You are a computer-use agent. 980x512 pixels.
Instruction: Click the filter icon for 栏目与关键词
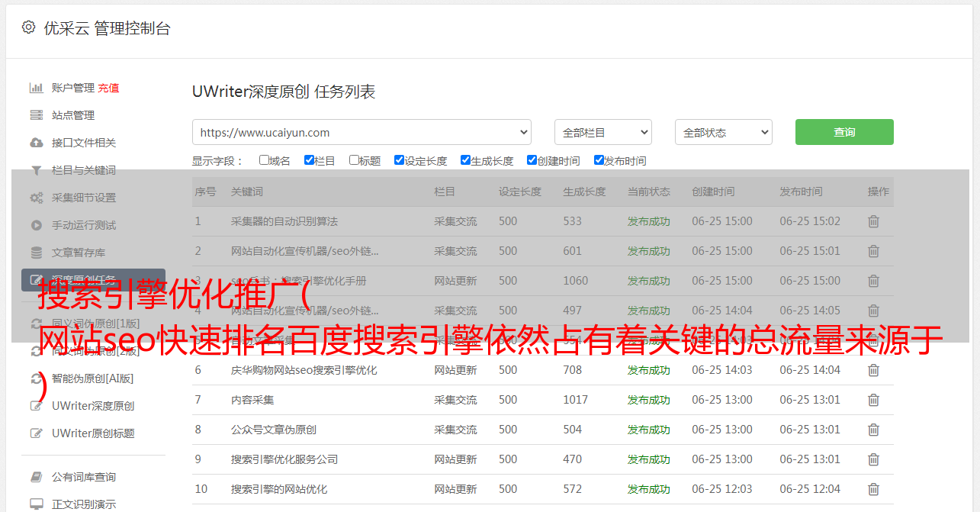coord(36,170)
